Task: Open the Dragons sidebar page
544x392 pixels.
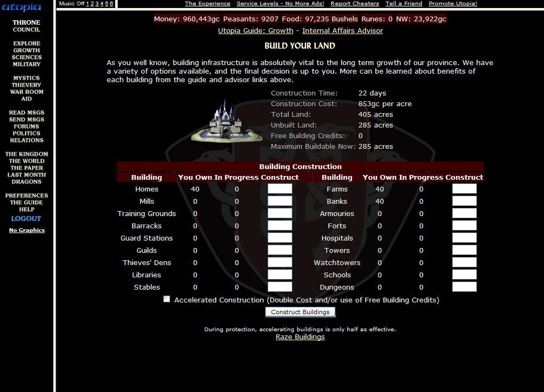Action: coord(26,182)
